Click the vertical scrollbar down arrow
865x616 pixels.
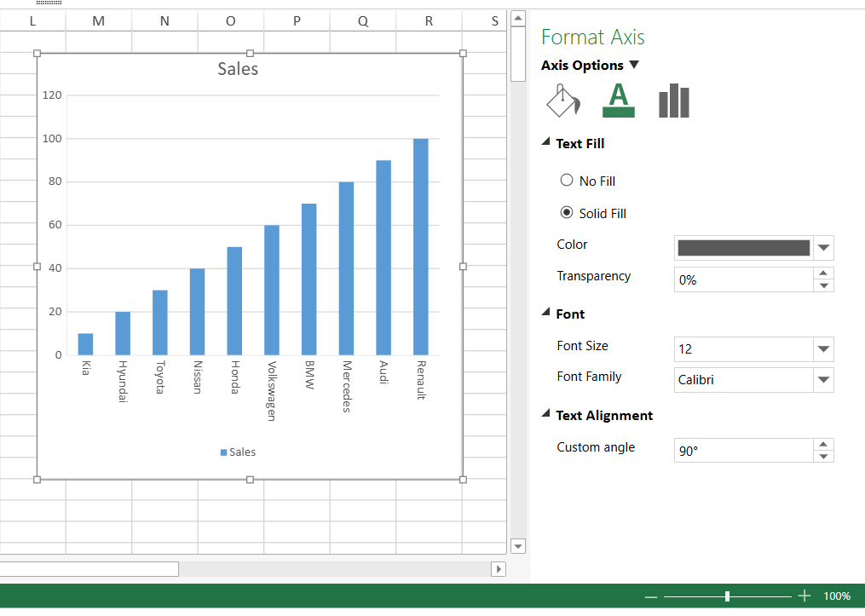[x=518, y=546]
